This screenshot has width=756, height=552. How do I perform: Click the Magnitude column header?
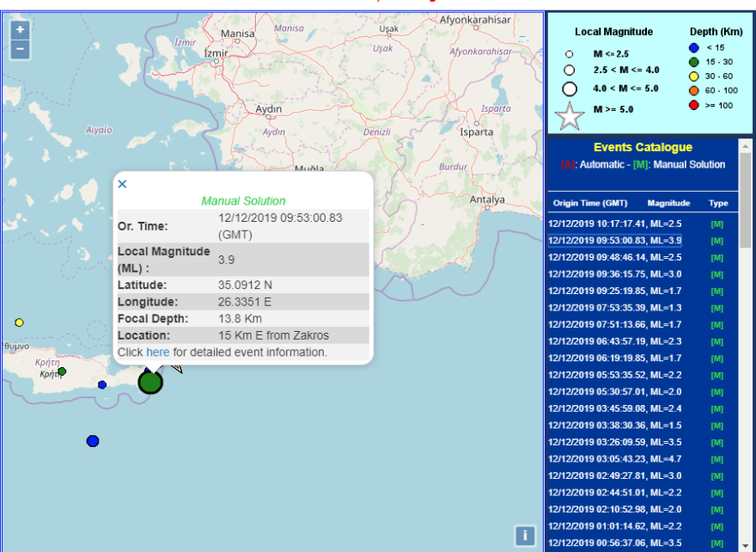pyautogui.click(x=668, y=204)
